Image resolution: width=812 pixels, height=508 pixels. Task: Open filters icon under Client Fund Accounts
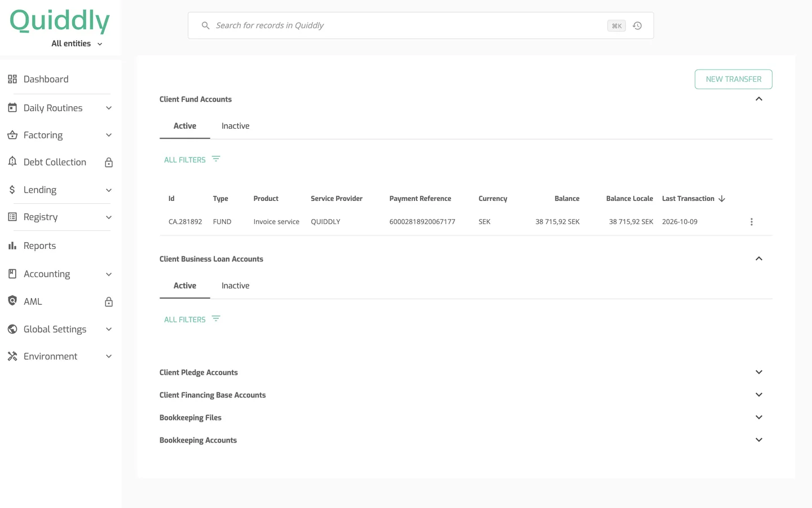(216, 159)
